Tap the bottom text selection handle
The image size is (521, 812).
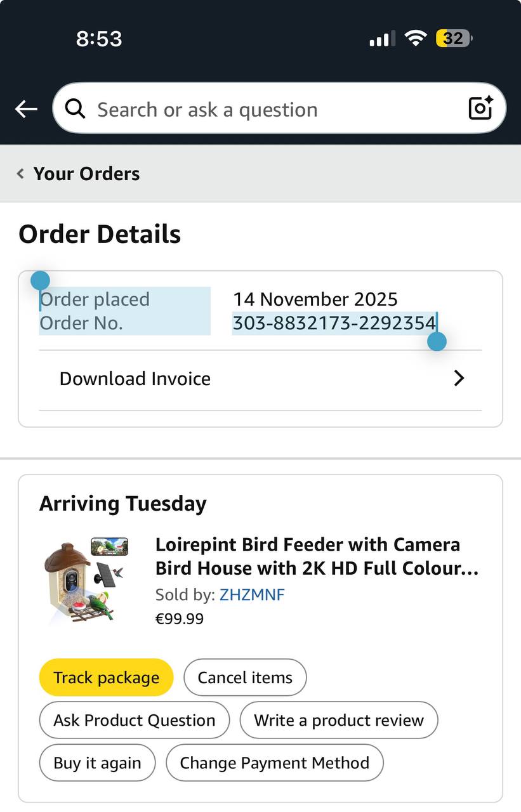[x=437, y=341]
